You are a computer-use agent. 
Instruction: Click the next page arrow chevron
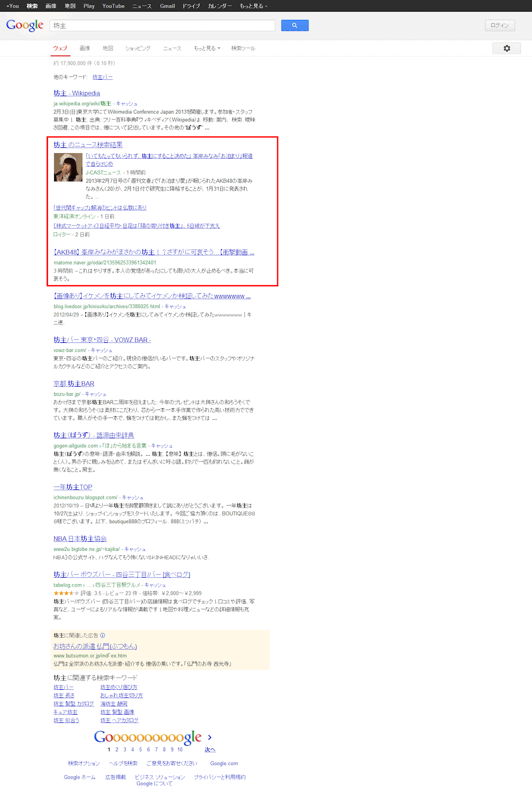pos(210,737)
